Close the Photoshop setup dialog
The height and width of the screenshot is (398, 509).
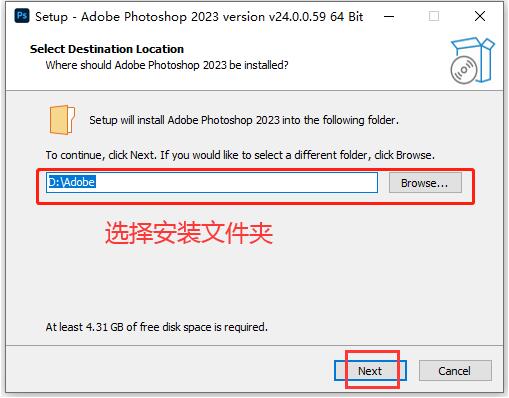point(480,16)
